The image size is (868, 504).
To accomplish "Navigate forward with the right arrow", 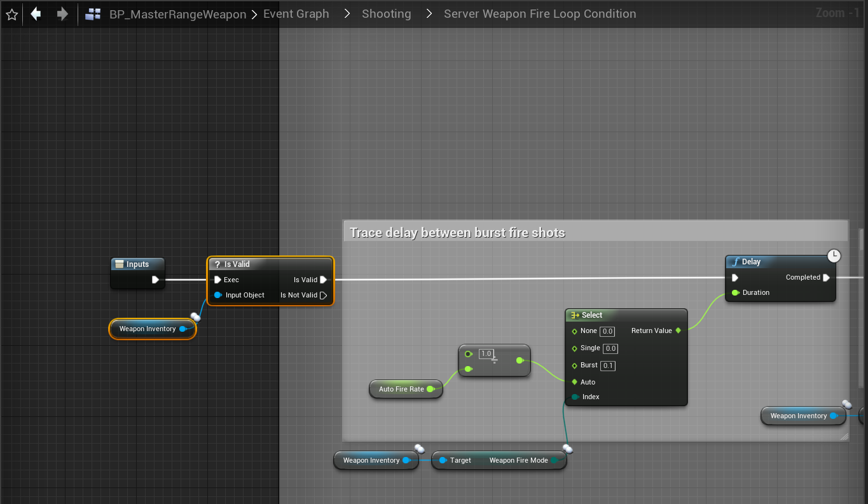I will click(x=62, y=14).
